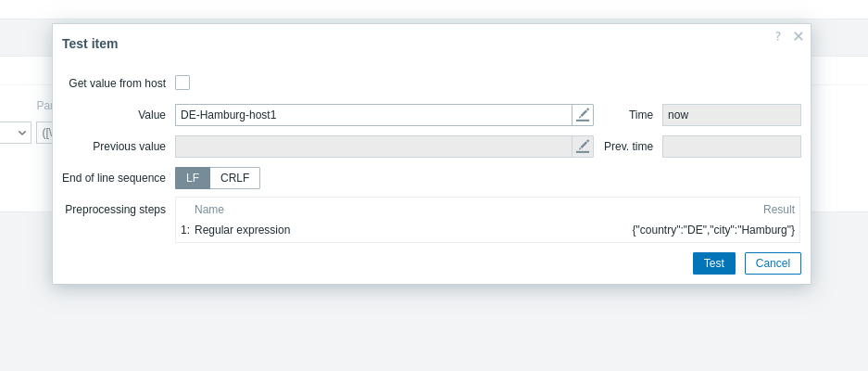Open the help question mark icon
The width and height of the screenshot is (868, 371).
click(778, 36)
